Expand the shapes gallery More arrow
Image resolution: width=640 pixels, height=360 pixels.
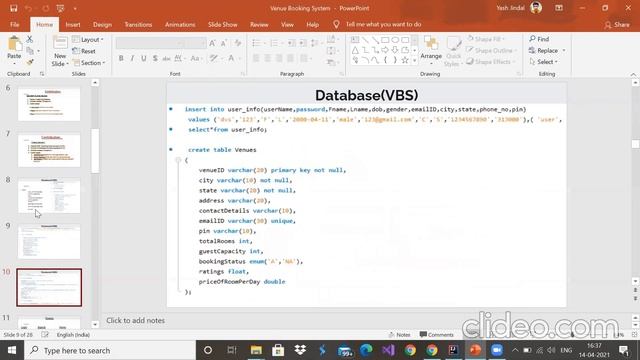pos(415,60)
